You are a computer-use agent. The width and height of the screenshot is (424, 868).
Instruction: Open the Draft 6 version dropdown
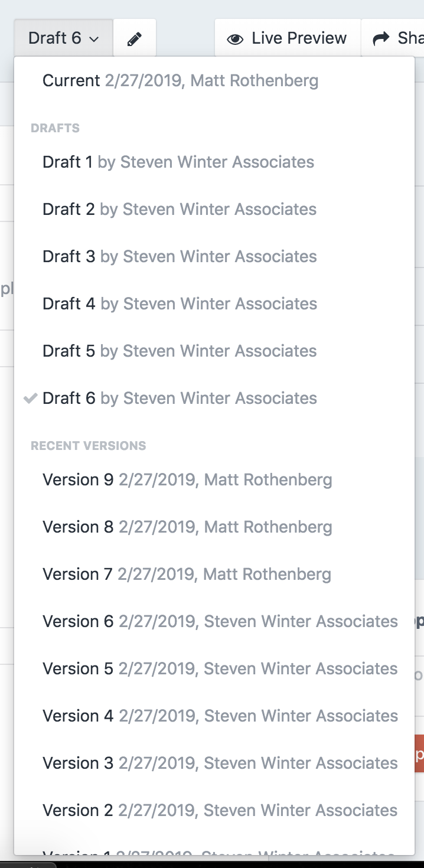click(62, 37)
